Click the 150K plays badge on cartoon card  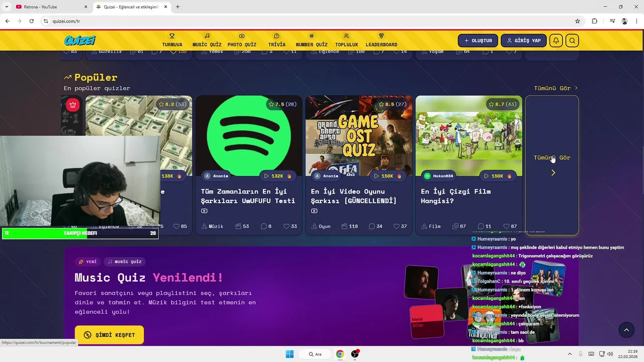[x=498, y=176]
